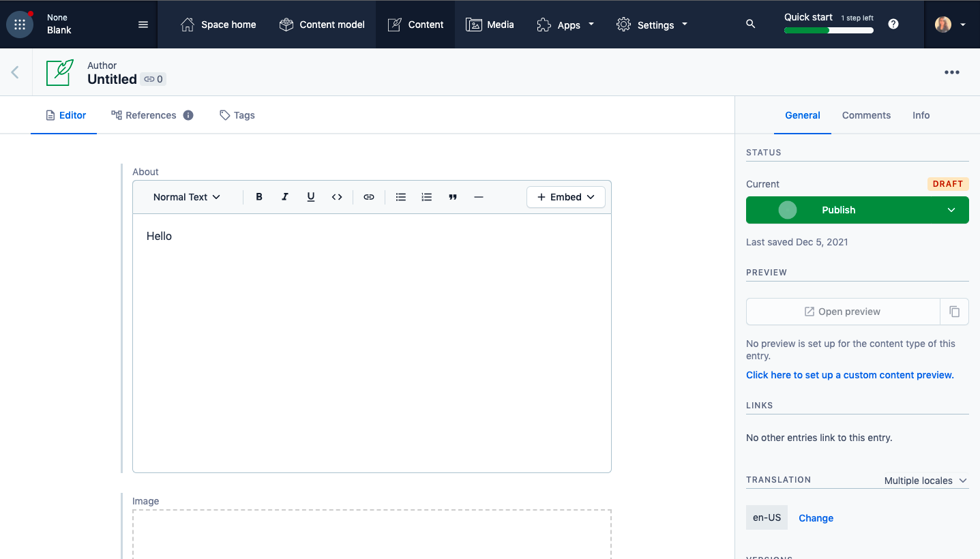Open the References tab

(151, 115)
